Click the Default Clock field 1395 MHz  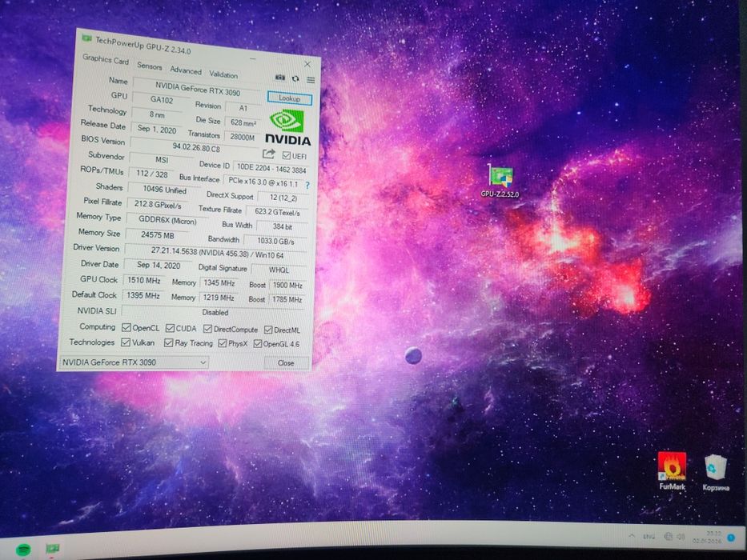click(x=143, y=296)
